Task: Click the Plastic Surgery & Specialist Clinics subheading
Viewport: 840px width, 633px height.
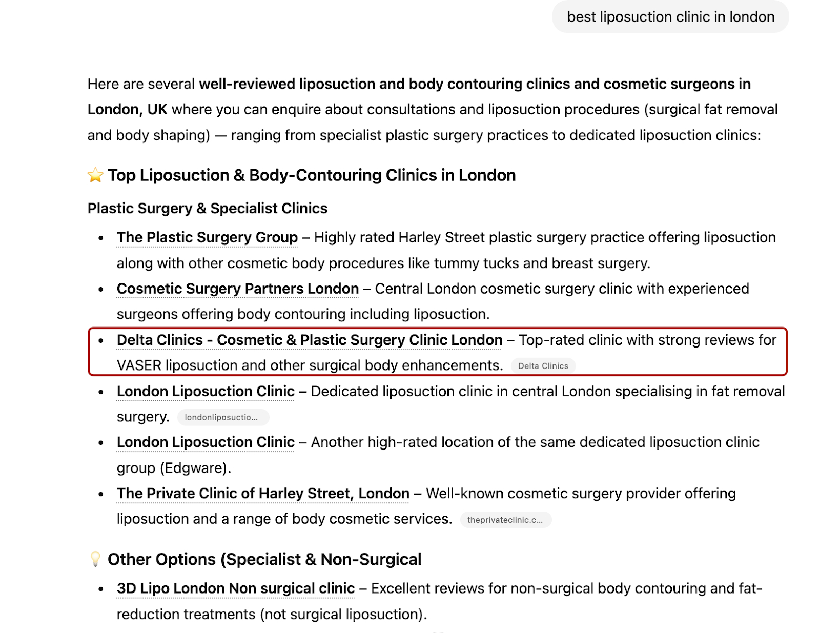Action: 207,208
